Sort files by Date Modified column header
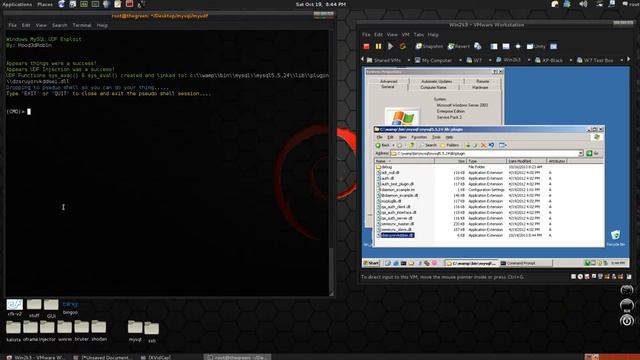Viewport: 640px width, 360px height. [x=526, y=161]
